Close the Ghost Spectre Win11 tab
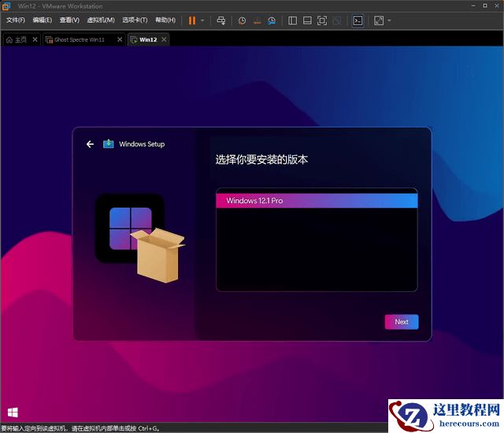This screenshot has height=433, width=504. coord(120,39)
